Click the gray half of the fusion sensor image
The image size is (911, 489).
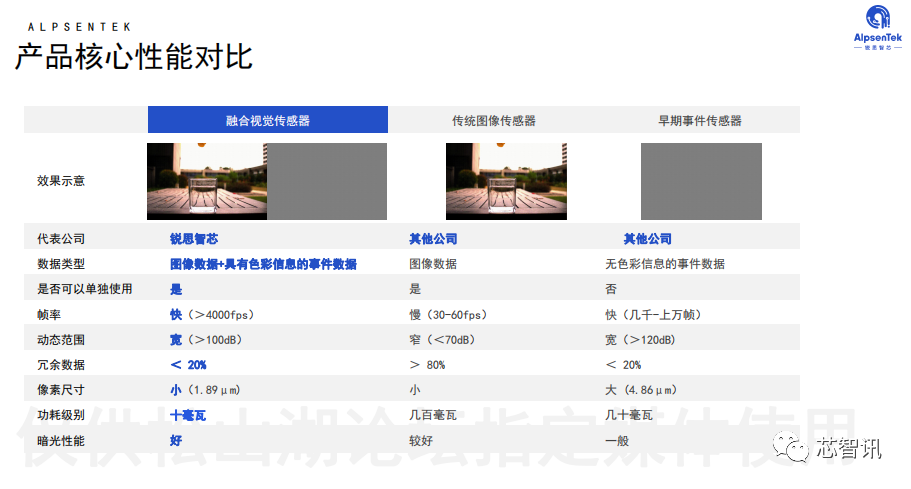327,181
